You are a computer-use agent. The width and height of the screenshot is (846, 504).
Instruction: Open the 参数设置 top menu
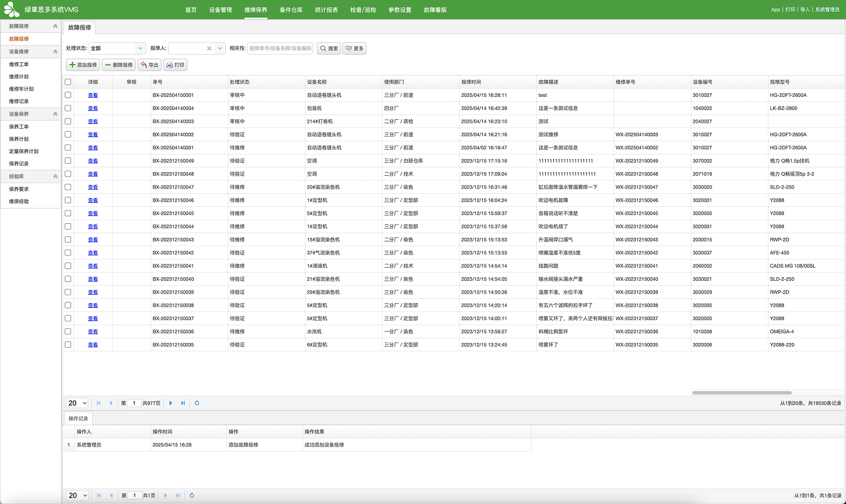[x=399, y=10]
